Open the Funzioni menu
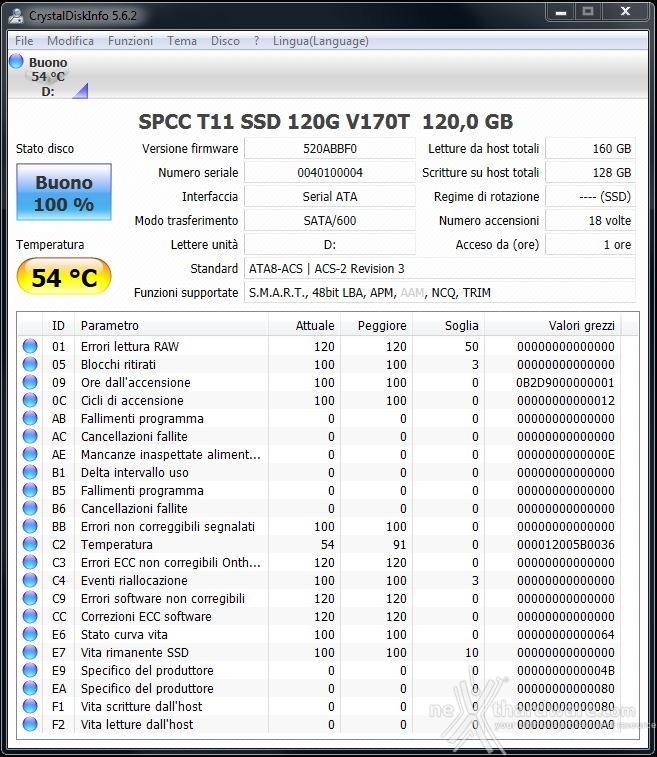The height and width of the screenshot is (757, 657). (x=130, y=41)
